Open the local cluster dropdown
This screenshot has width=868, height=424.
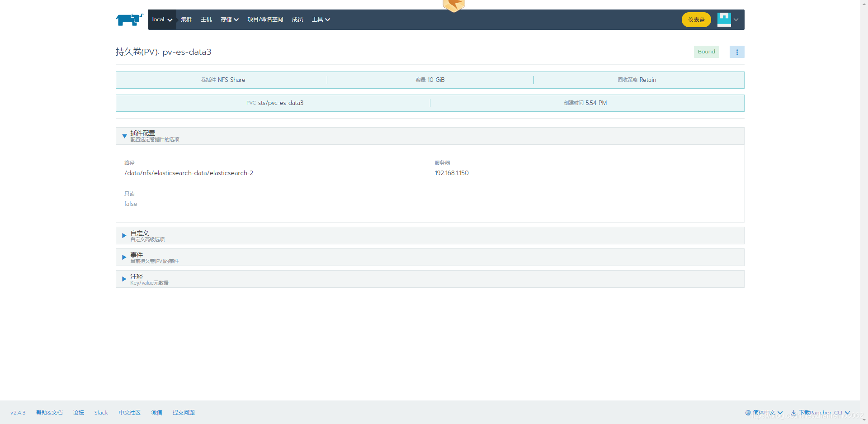(162, 19)
